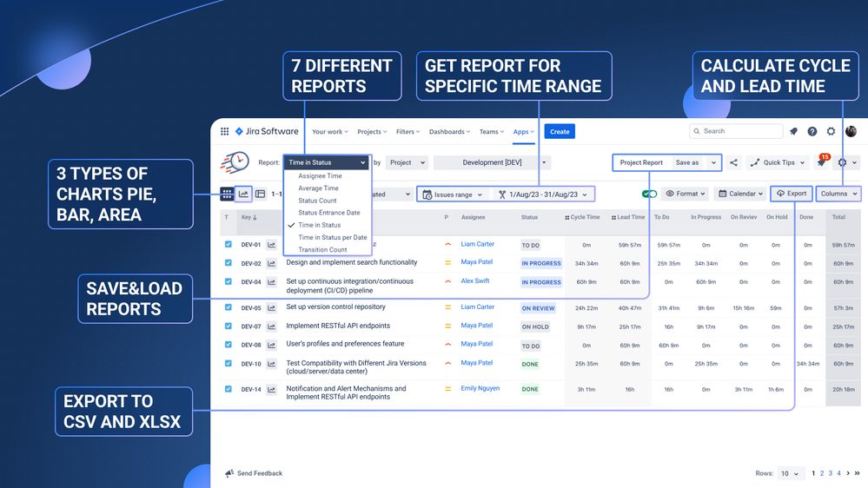Open the Teams menu
Screen dimensions: 868x488
(x=492, y=132)
